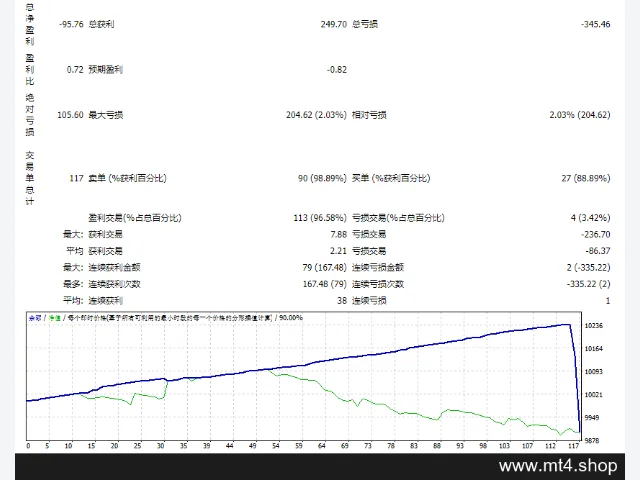Select the 亏损交易(%占总百分比) label
The width and height of the screenshot is (640, 480).
398,218
